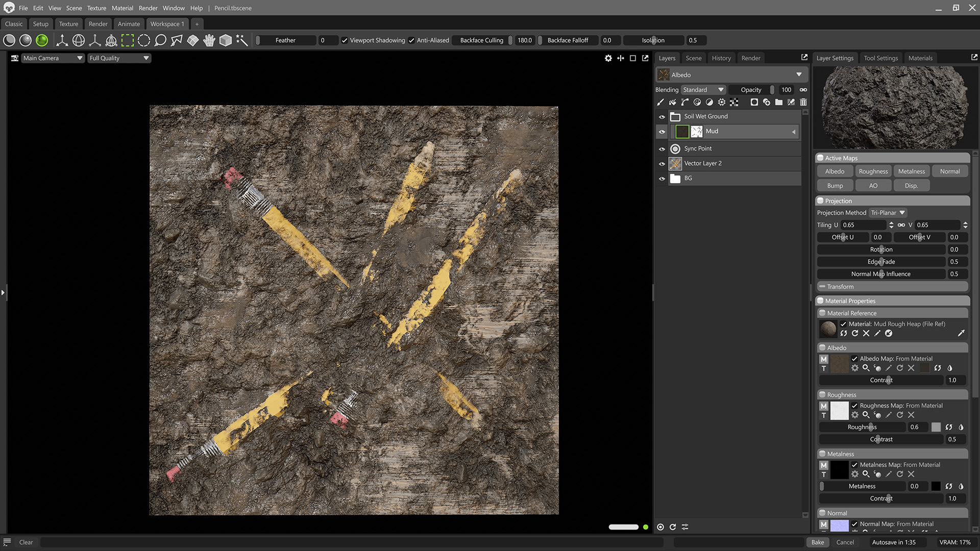Open viewport settings gear icon
The image size is (980, 551).
click(608, 58)
